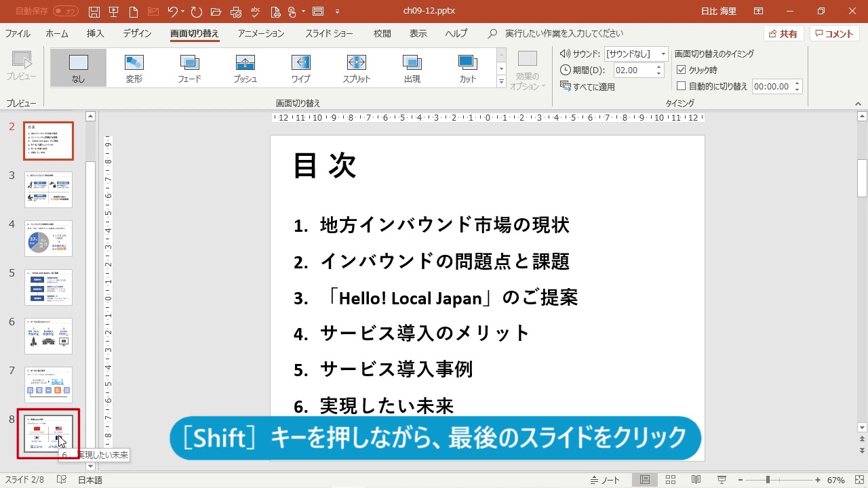Create a new blank presentation from quick access icon
The image size is (868, 488).
134,12
